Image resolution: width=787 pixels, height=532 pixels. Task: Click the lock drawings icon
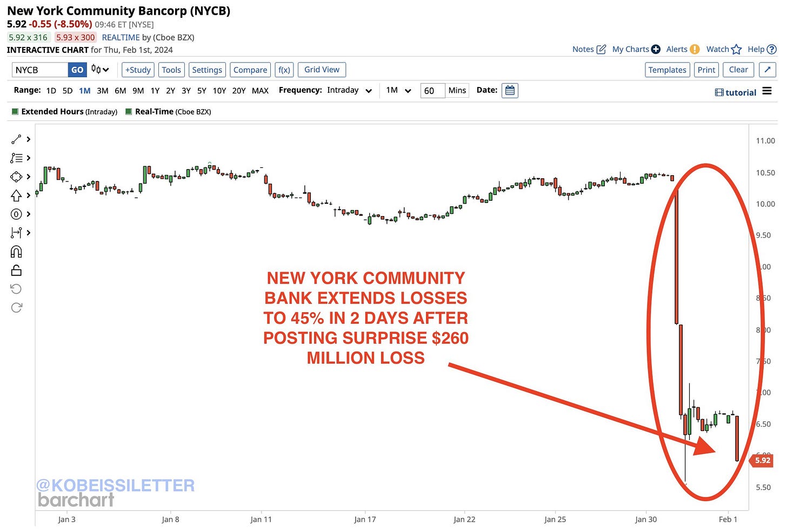click(16, 270)
